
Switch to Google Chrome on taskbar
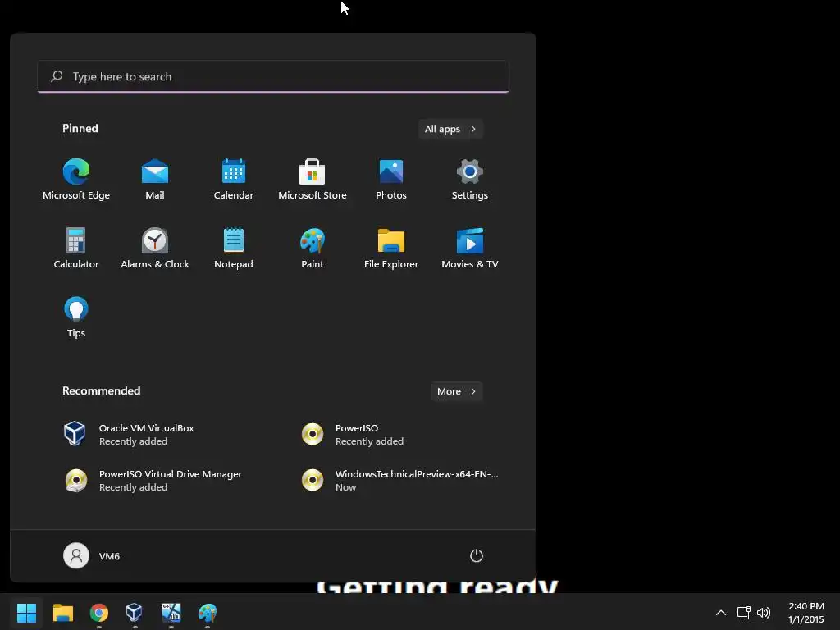coord(99,613)
